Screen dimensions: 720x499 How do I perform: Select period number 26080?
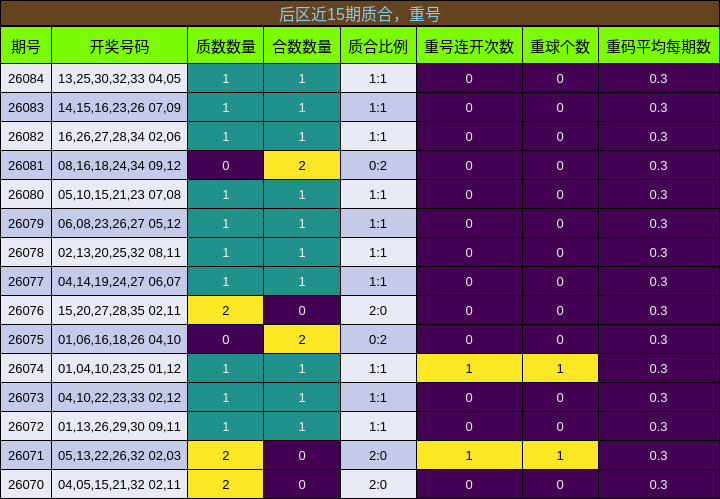[x=26, y=194]
